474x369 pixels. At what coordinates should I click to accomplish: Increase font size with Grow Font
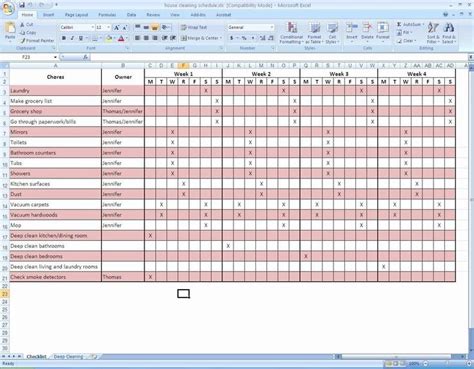(116, 28)
